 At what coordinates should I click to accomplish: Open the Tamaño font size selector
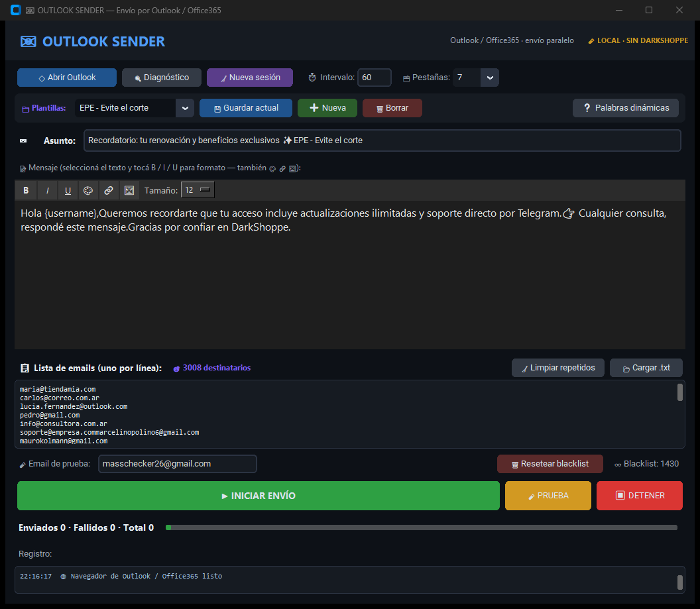coord(198,190)
